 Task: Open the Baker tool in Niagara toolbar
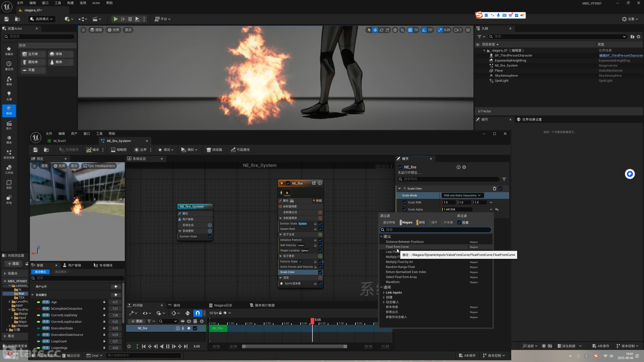214,150
